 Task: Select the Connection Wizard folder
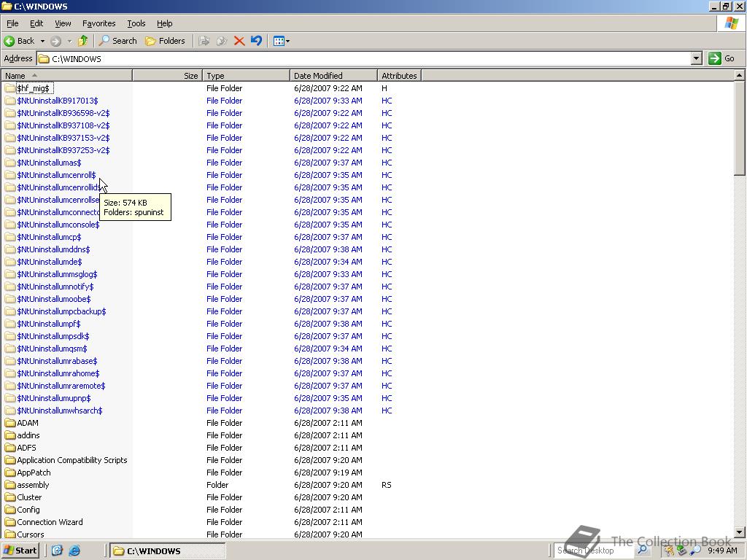tap(50, 521)
